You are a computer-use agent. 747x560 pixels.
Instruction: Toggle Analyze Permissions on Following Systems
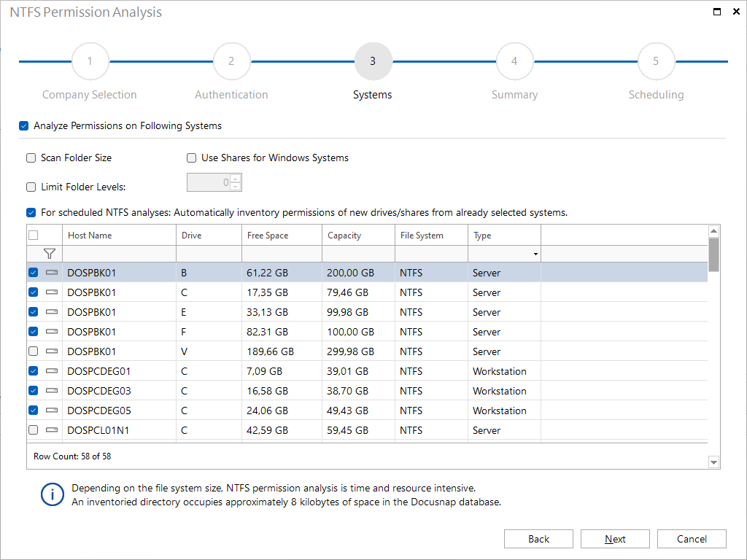[x=24, y=125]
